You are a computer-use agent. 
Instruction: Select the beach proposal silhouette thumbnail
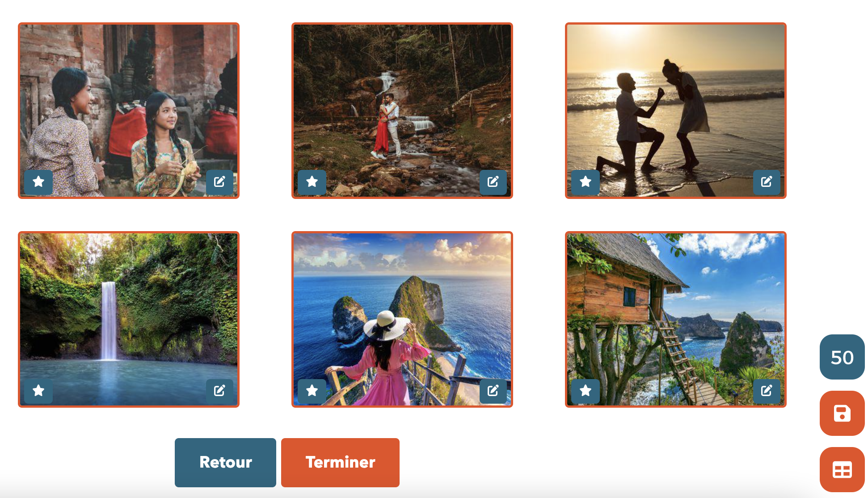coord(675,110)
